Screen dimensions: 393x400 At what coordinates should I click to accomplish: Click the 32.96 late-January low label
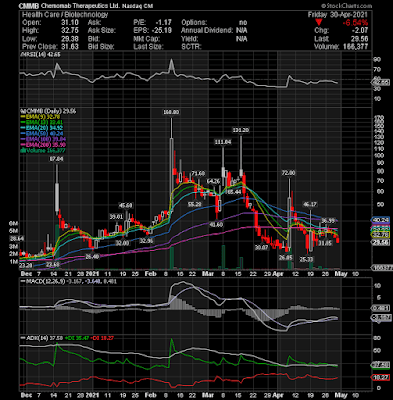coord(146,240)
